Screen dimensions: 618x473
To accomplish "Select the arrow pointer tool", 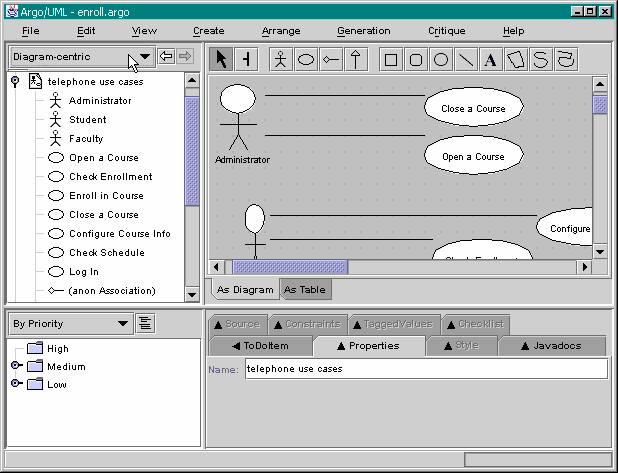I will pos(222,60).
